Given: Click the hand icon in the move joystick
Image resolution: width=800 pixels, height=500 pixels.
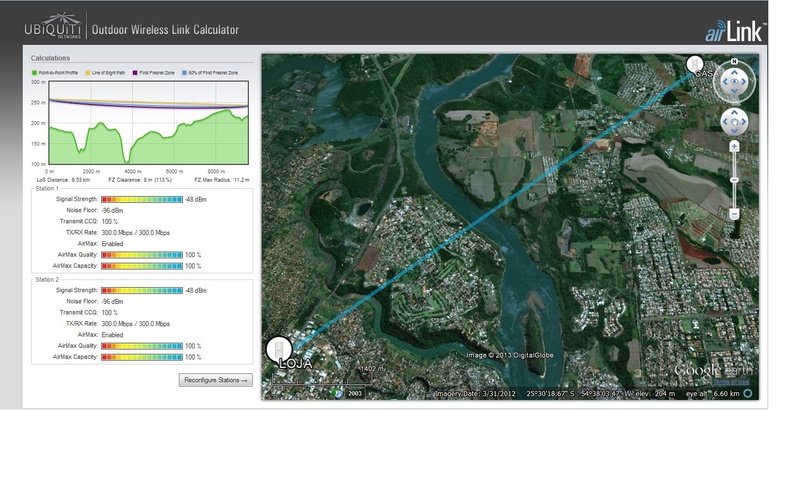Looking at the screenshot, I should click(734, 121).
